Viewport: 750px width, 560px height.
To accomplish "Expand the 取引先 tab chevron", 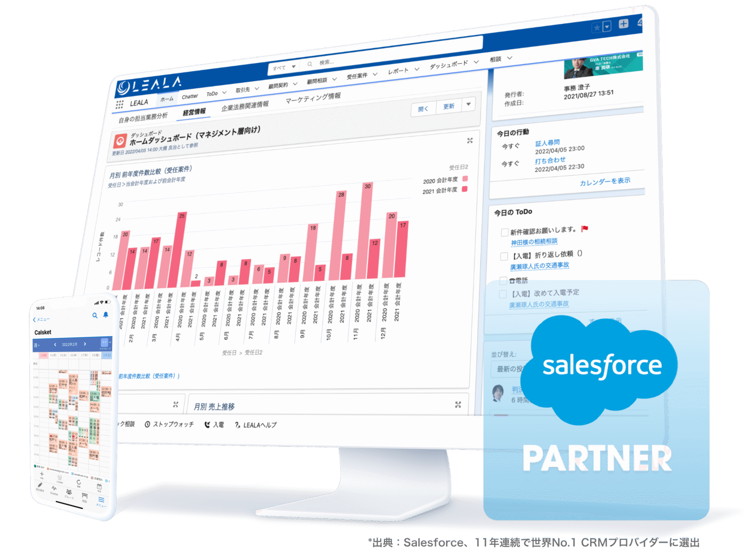I will [257, 88].
